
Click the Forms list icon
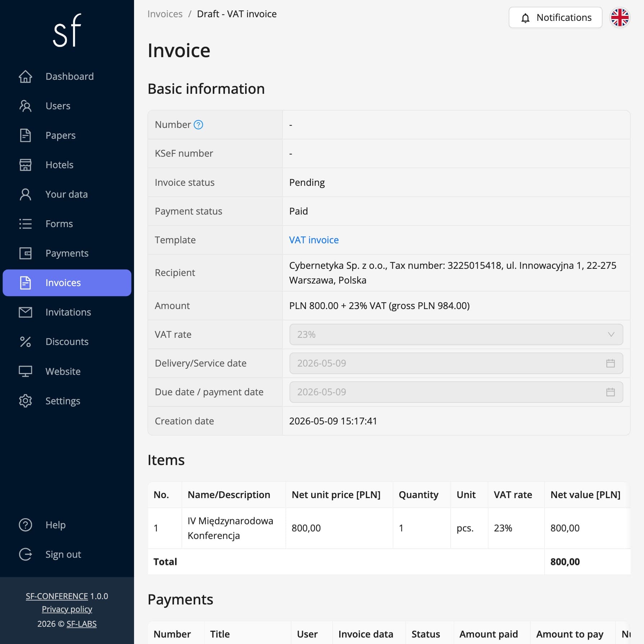[25, 224]
